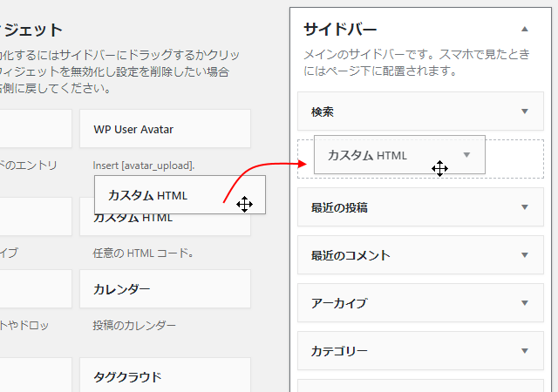
Task: Click the 検索 widget title
Action: [323, 112]
